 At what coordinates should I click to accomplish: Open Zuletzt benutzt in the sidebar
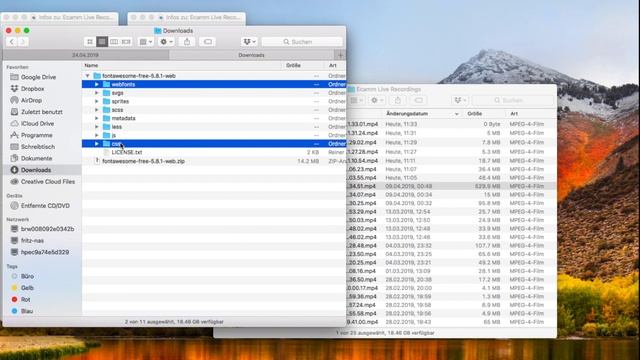pos(42,112)
